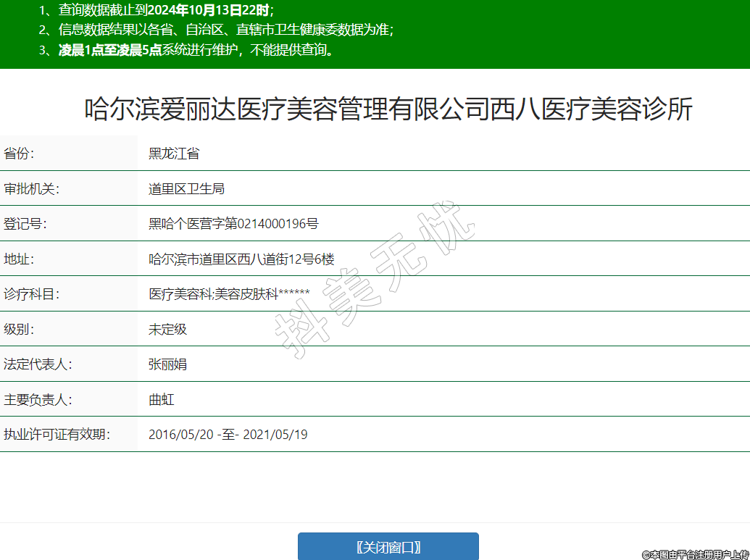The height and width of the screenshot is (560, 750).
Task: Select the 道里区卫生局 value text
Action: click(x=186, y=189)
